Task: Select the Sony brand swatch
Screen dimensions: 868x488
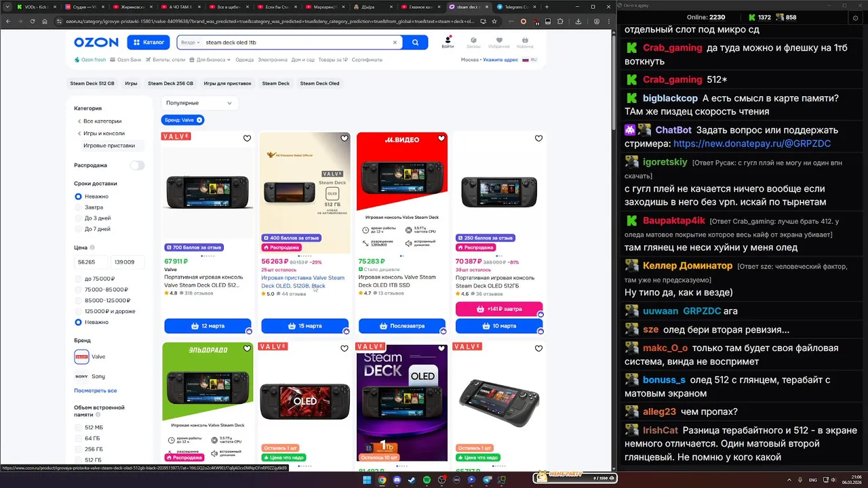Action: tap(81, 376)
